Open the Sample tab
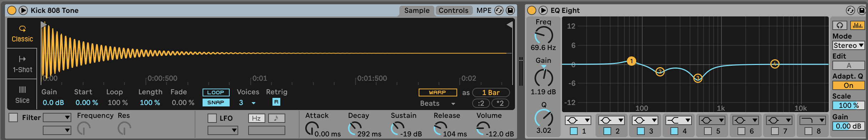Screen dimensions: 868x140 click(417, 10)
